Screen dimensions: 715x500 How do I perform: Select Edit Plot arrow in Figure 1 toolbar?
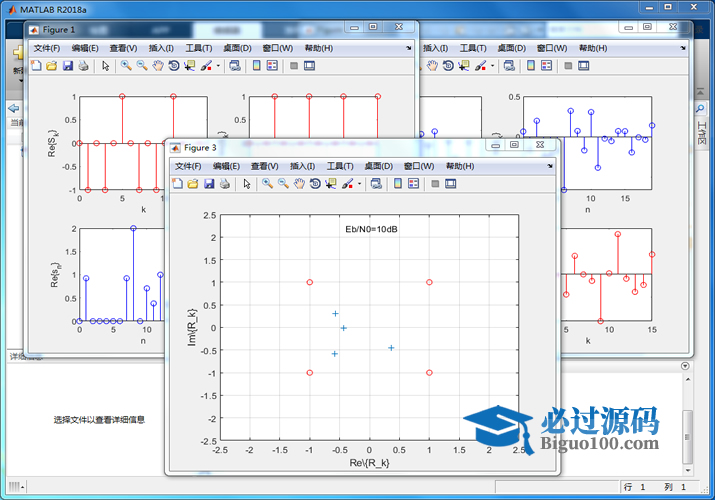tap(105, 66)
